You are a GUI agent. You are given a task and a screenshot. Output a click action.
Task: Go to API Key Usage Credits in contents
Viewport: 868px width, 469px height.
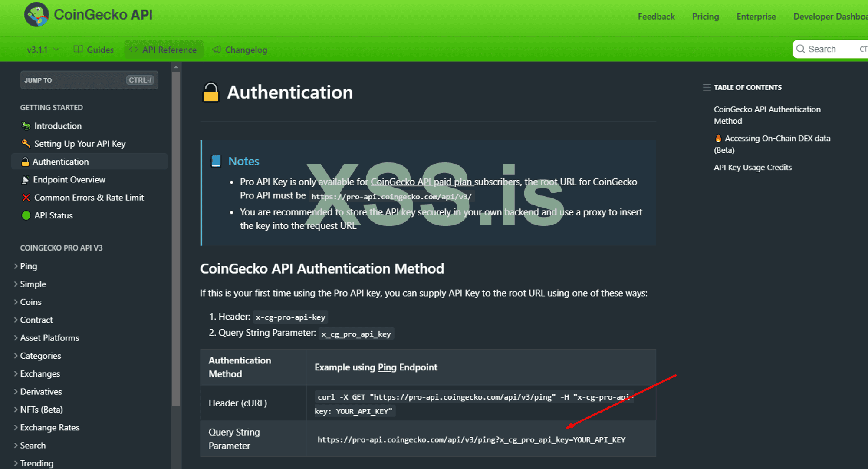pos(753,168)
